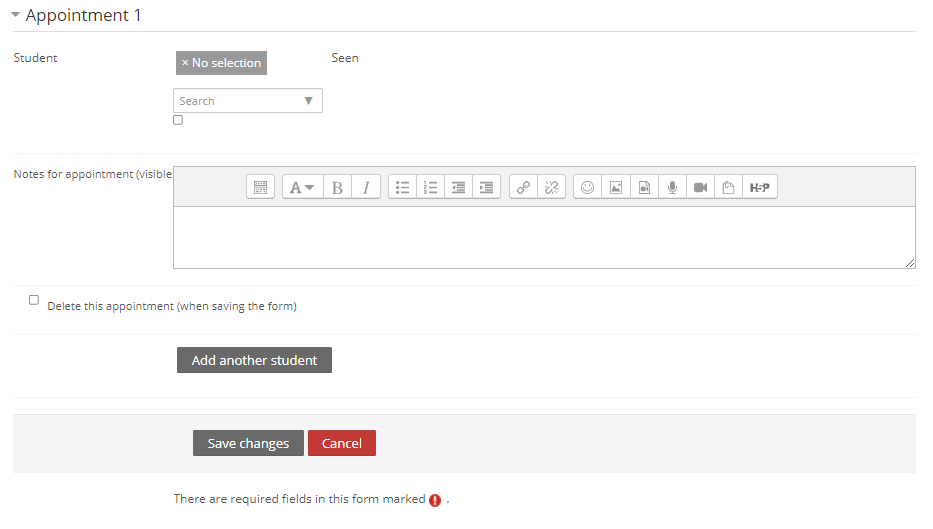Click the 'Seen' label text
The image size is (933, 529).
[345, 58]
